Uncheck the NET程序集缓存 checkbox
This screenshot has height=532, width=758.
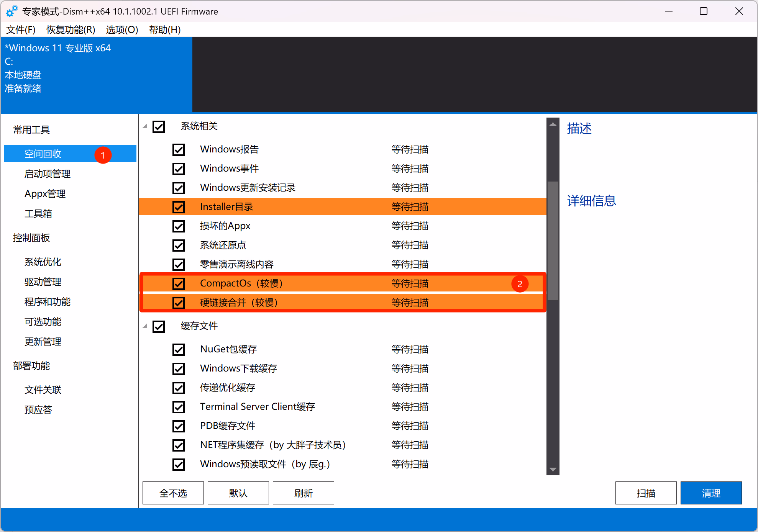pyautogui.click(x=179, y=445)
